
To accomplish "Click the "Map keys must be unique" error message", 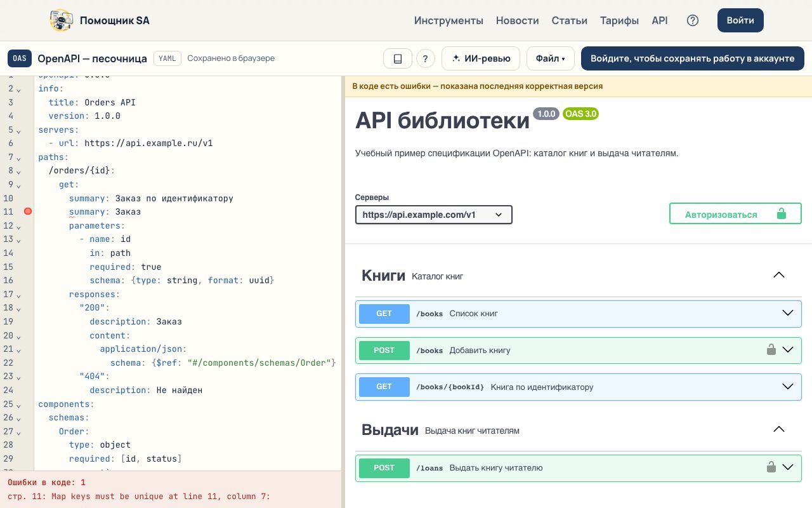I will pyautogui.click(x=139, y=497).
